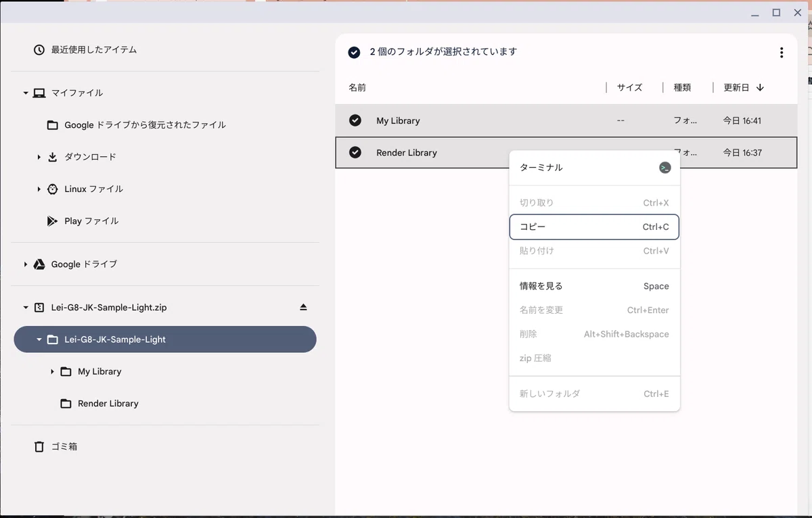Viewport: 812px width, 518px height.
Task: Click 2 個のフォルダが選択されています label
Action: click(443, 52)
